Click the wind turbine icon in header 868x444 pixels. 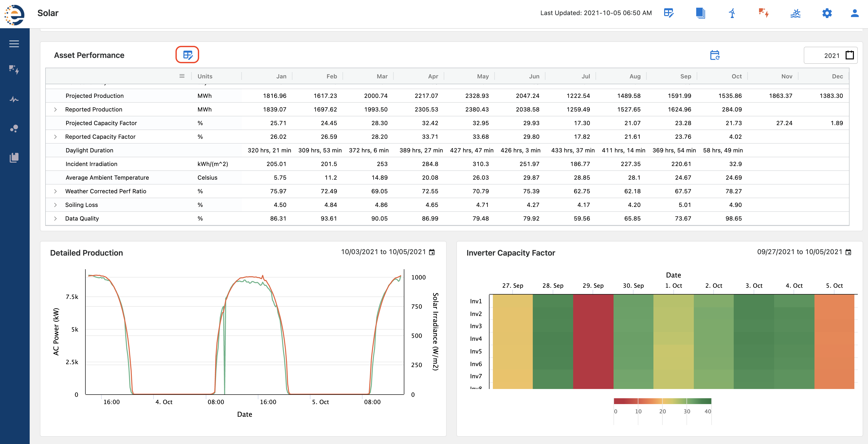coord(732,13)
